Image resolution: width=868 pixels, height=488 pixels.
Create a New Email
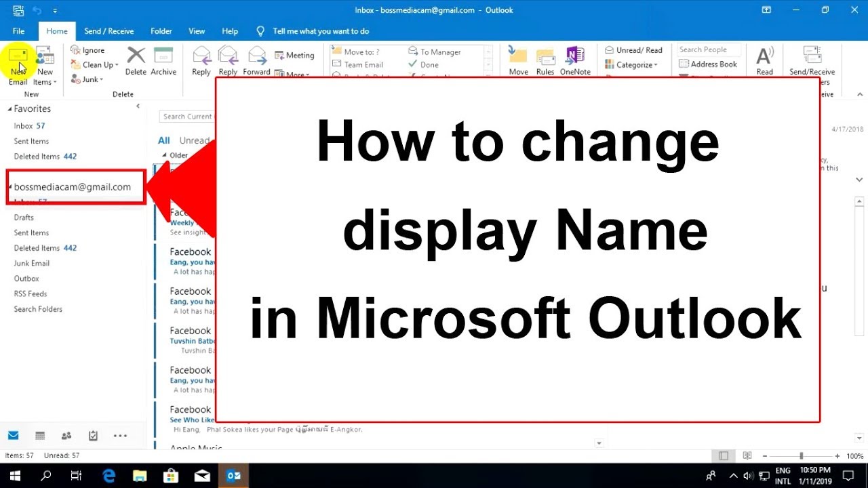(x=18, y=66)
